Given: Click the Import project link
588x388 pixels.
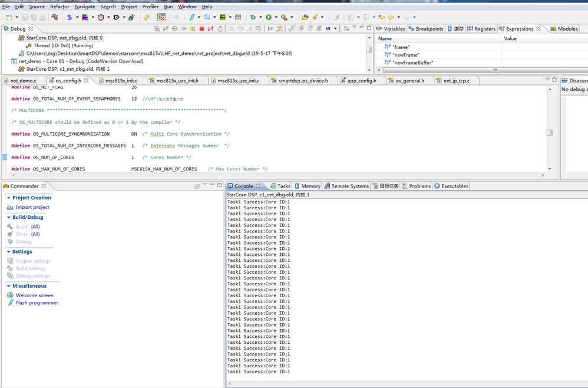Looking at the screenshot, I should pos(32,207).
